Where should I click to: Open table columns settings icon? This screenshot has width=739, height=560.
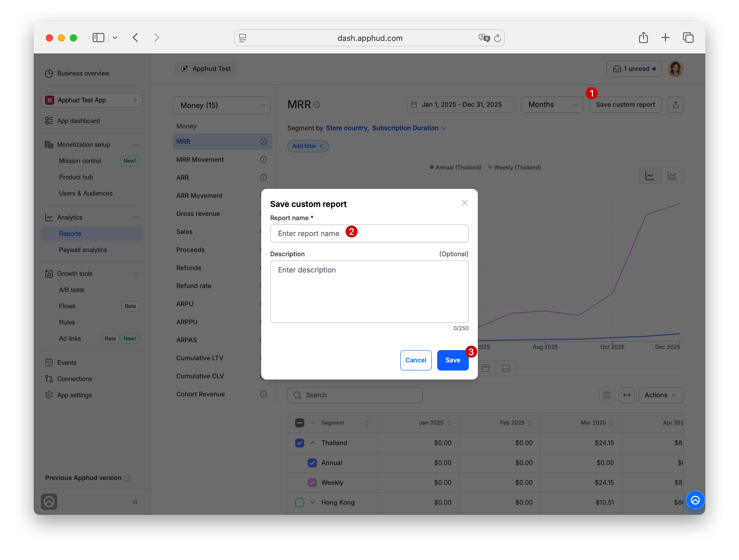pos(607,395)
